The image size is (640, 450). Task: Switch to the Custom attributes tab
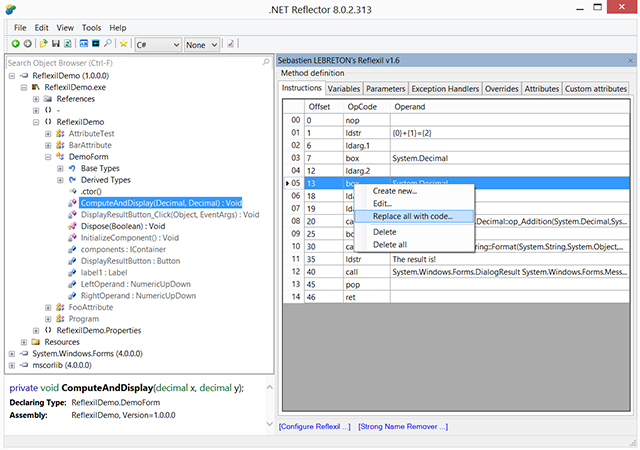pyautogui.click(x=596, y=89)
